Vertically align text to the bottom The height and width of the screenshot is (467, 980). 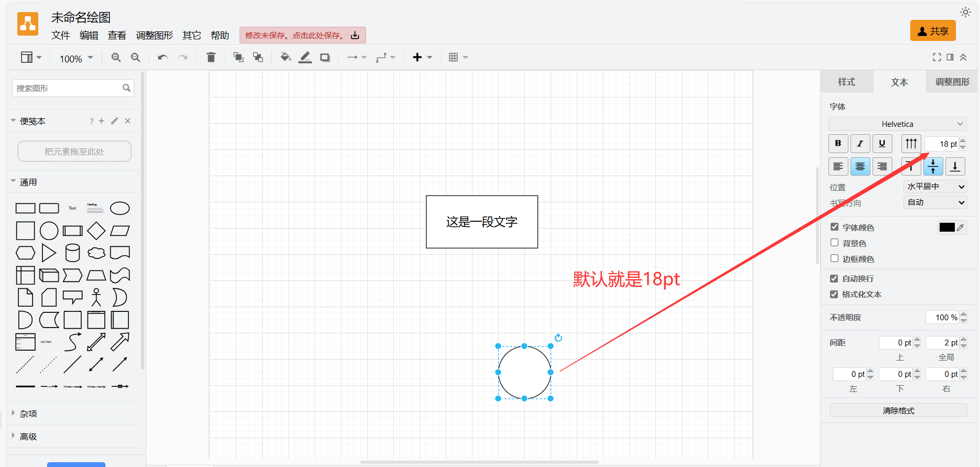[955, 167]
